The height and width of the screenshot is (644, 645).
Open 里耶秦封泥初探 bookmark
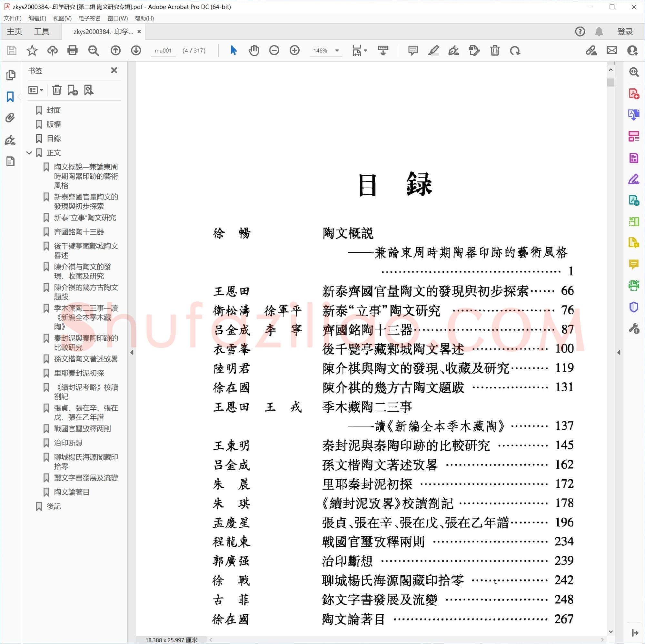tap(79, 373)
